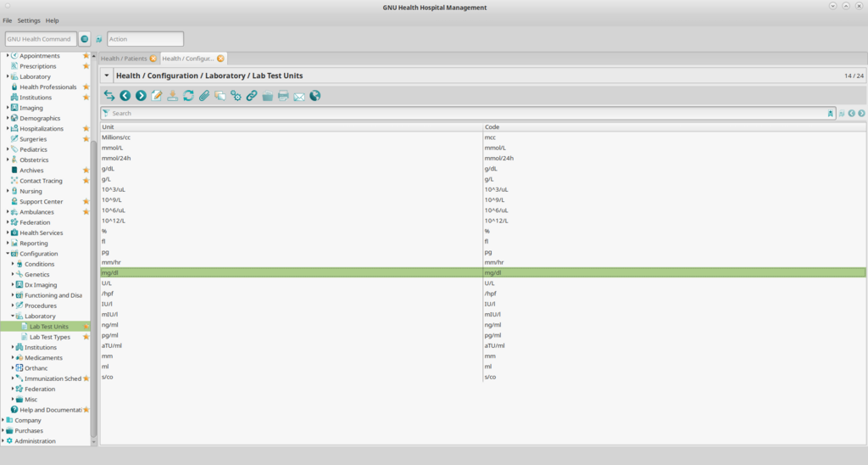Go to next record arrow
The height and width of the screenshot is (465, 868).
tap(142, 96)
